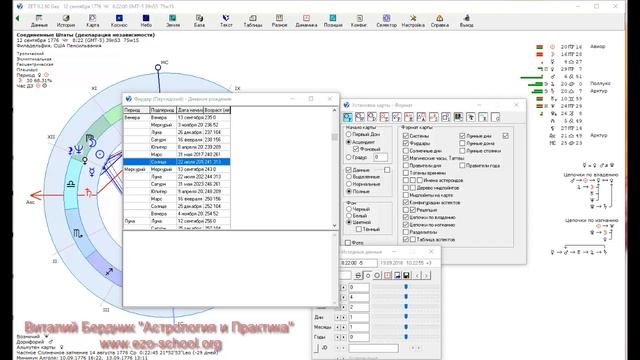This screenshot has width=640, height=360.
Task: Click the large circle icon in data window
Action: 377,276
